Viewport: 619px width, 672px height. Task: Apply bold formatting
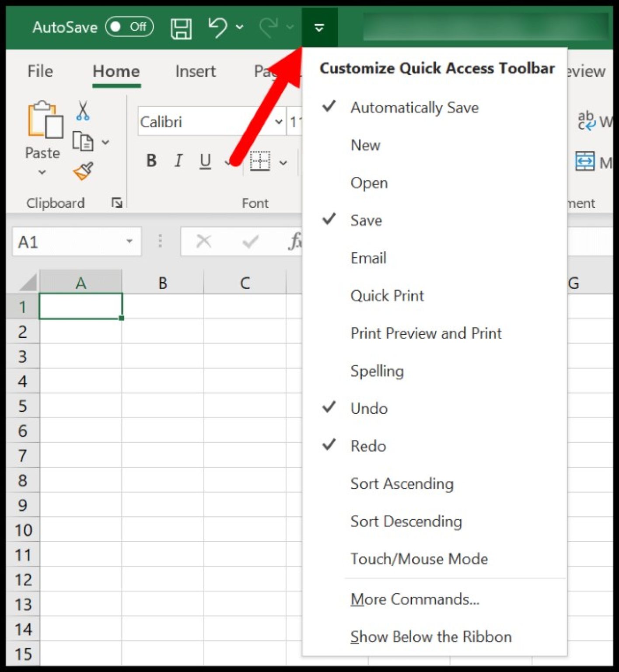coord(151,161)
